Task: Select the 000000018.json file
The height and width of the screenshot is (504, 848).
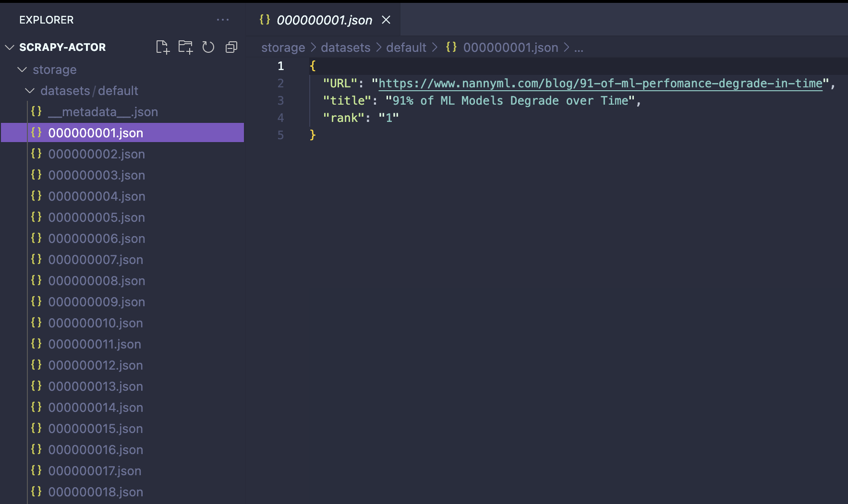Action: (x=95, y=492)
